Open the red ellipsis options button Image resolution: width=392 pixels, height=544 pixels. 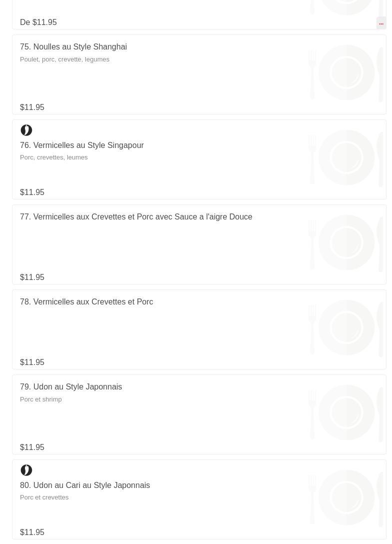[x=381, y=23]
